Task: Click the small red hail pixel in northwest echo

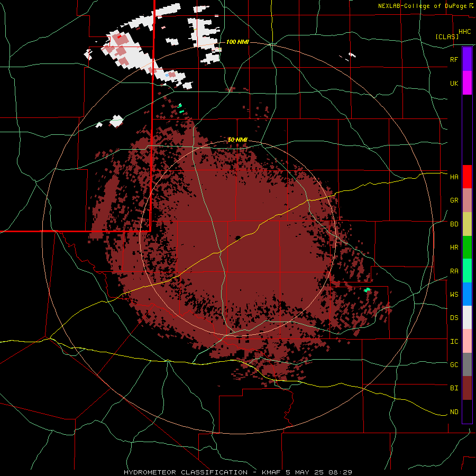Action: [x=119, y=36]
